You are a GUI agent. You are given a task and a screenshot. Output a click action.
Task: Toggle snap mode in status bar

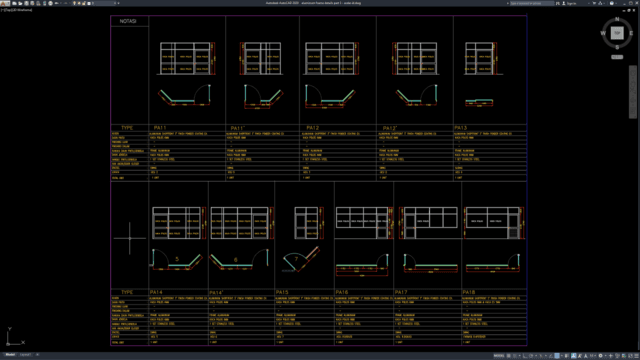coord(514,356)
